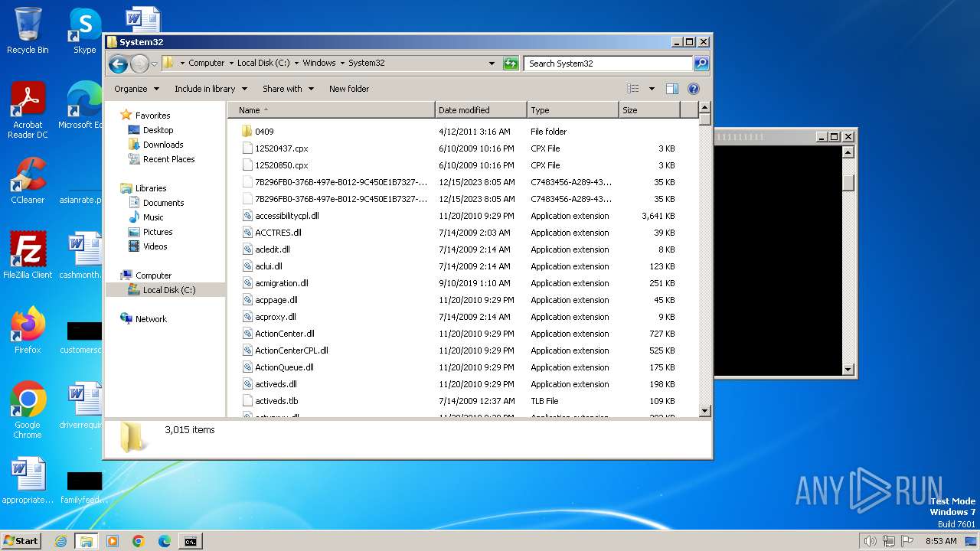
Task: Select Network in navigation pane
Action: (x=151, y=319)
